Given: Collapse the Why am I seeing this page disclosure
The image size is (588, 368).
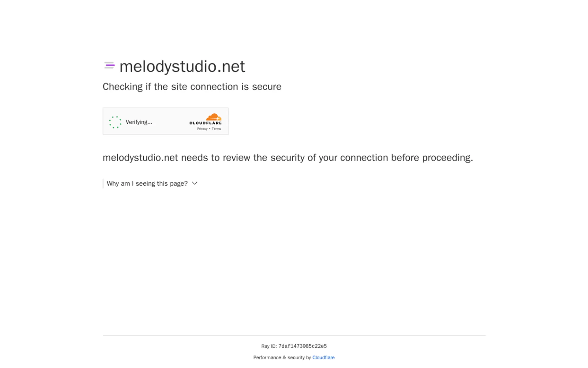Looking at the screenshot, I should coord(147,183).
